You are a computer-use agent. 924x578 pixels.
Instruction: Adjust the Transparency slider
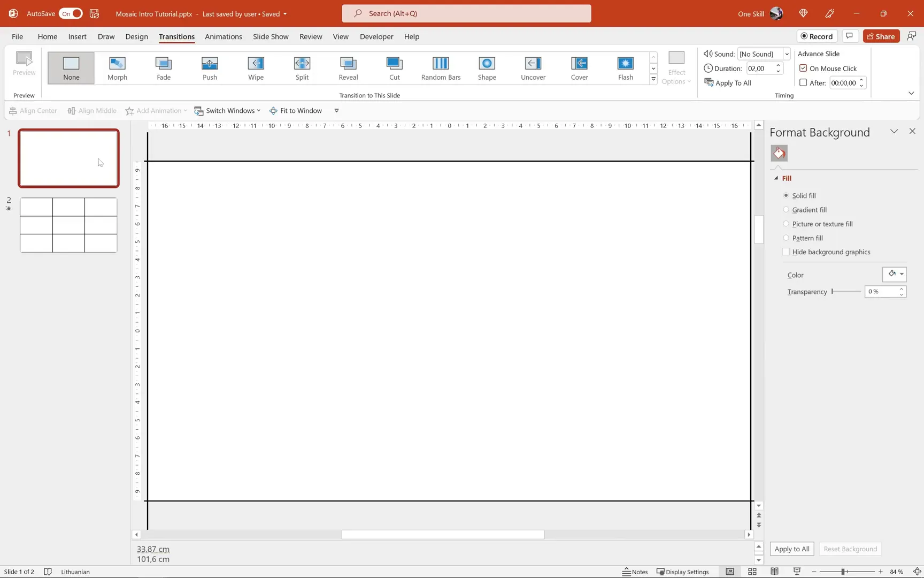click(x=846, y=292)
